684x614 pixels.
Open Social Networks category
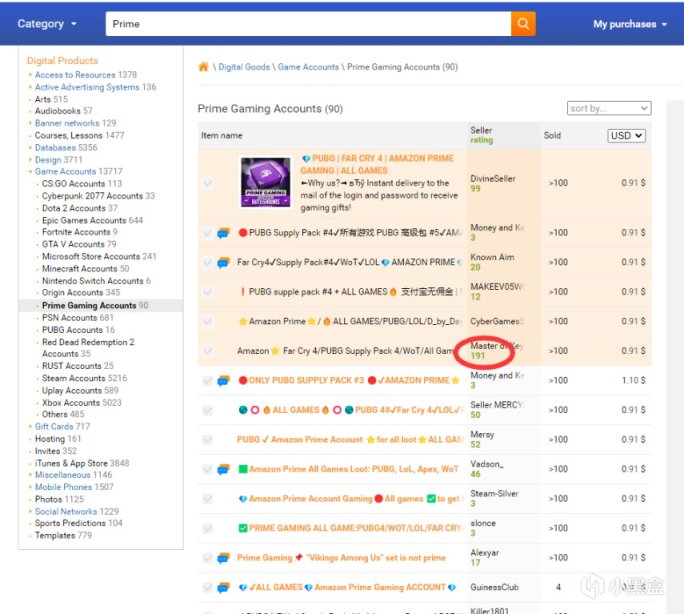coord(66,512)
